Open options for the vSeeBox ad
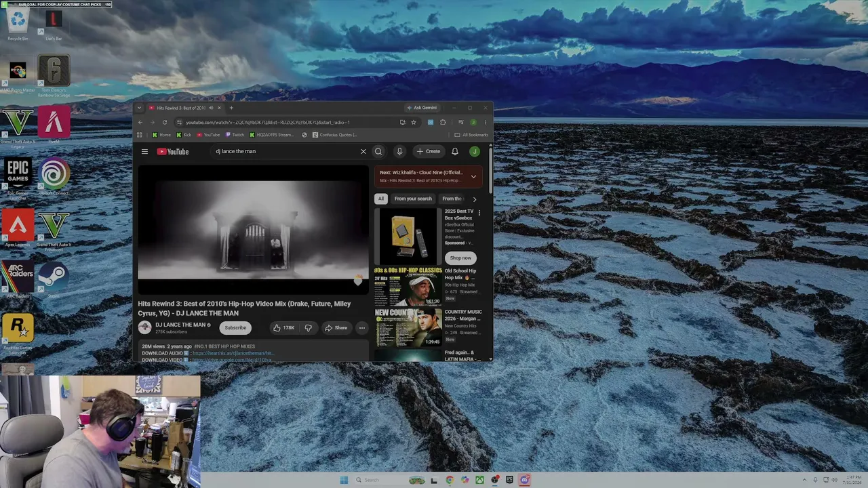 coord(479,213)
